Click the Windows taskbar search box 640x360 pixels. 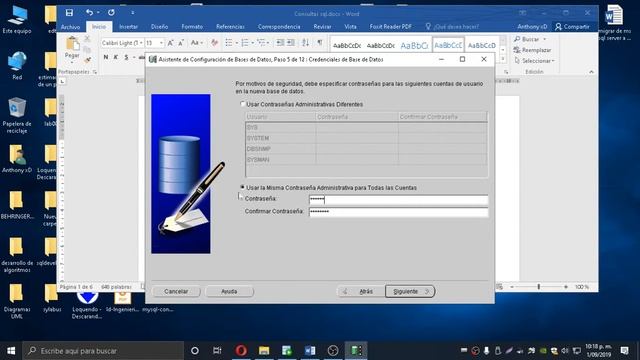(x=103, y=350)
